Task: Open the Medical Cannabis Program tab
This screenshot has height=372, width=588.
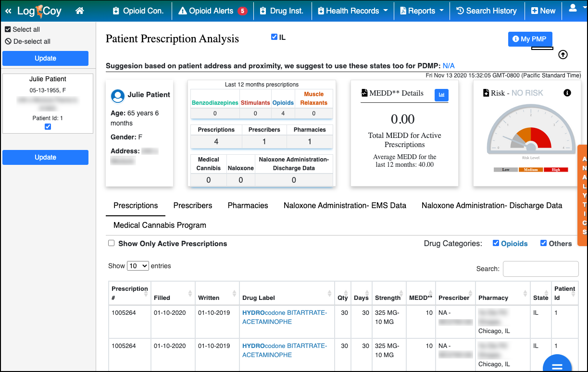Action: 159,225
